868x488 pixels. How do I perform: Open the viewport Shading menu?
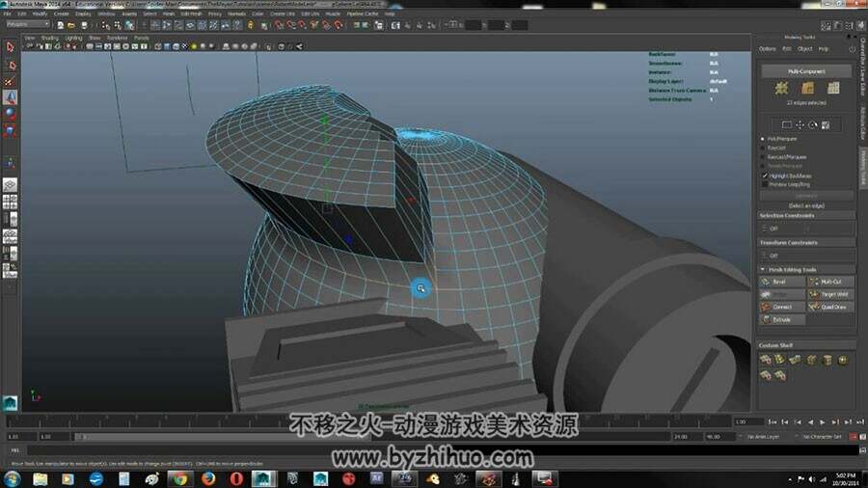[50, 38]
